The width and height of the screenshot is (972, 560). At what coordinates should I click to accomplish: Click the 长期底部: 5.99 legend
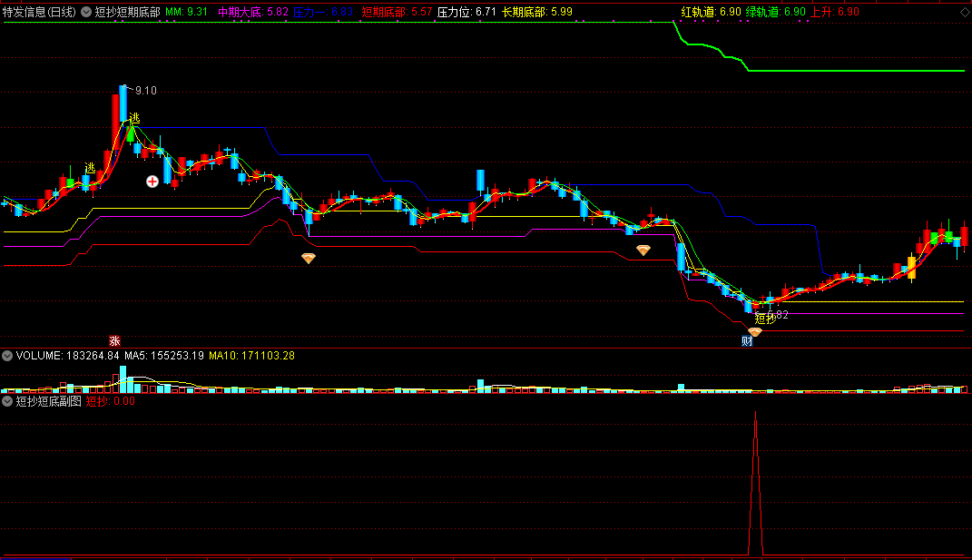537,12
